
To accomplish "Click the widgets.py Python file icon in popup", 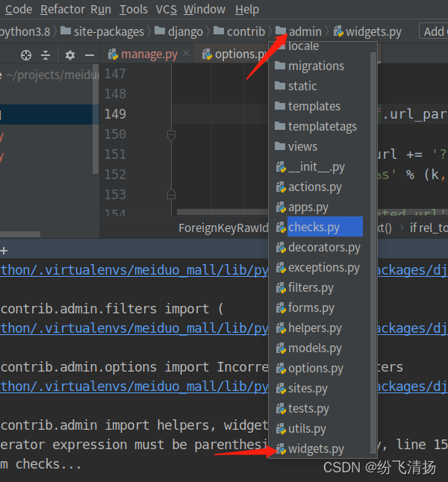I will tap(281, 449).
